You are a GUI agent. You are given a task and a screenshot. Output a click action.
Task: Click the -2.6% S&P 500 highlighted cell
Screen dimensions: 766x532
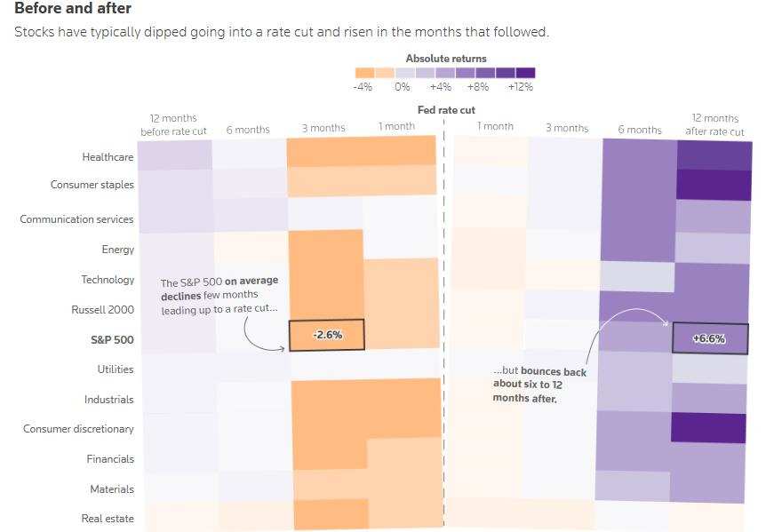(x=327, y=335)
